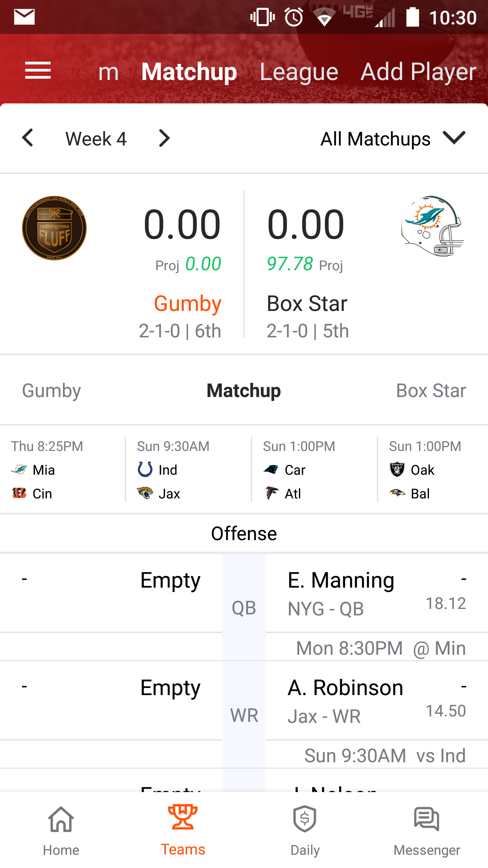488x868 pixels.
Task: Expand the All Matchups dropdown
Action: [x=393, y=139]
